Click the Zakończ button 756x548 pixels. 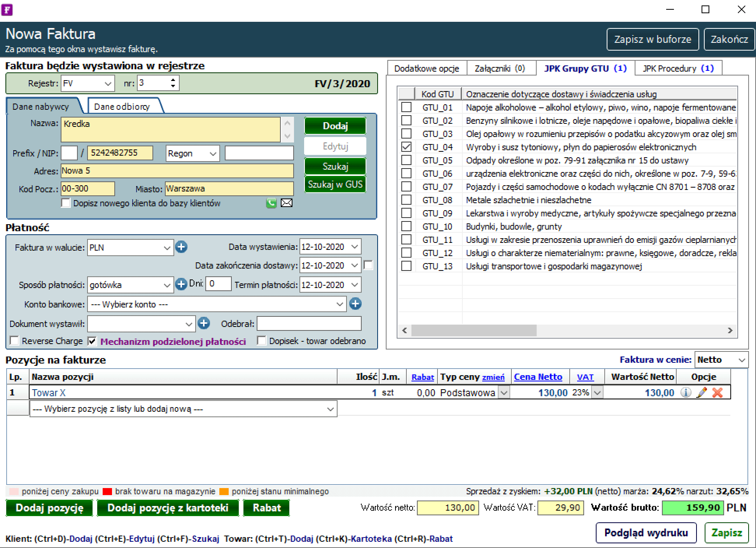tap(729, 39)
